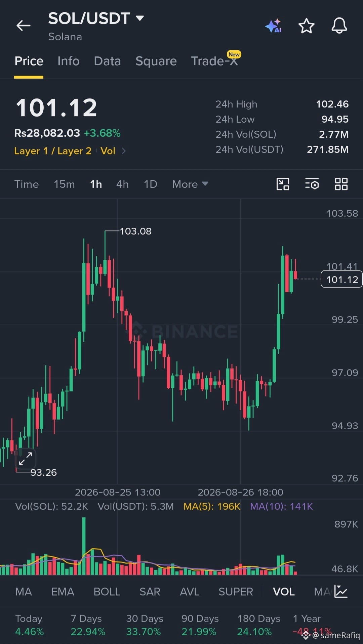Image resolution: width=363 pixels, height=644 pixels.
Task: Toggle the SUPER indicator
Action: (x=236, y=592)
